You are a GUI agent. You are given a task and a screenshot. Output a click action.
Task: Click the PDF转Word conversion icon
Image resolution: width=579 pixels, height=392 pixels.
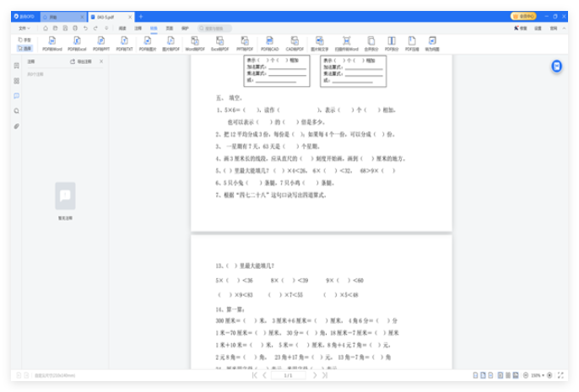(52, 43)
